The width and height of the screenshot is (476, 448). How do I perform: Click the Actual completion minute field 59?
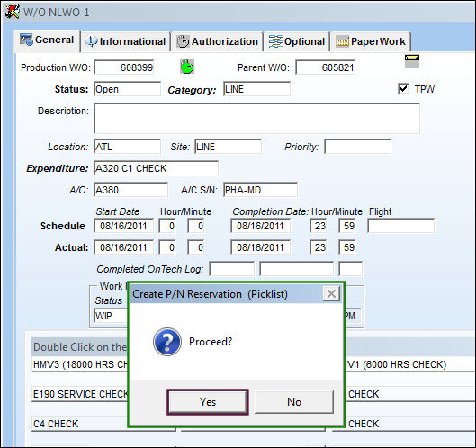(x=347, y=247)
